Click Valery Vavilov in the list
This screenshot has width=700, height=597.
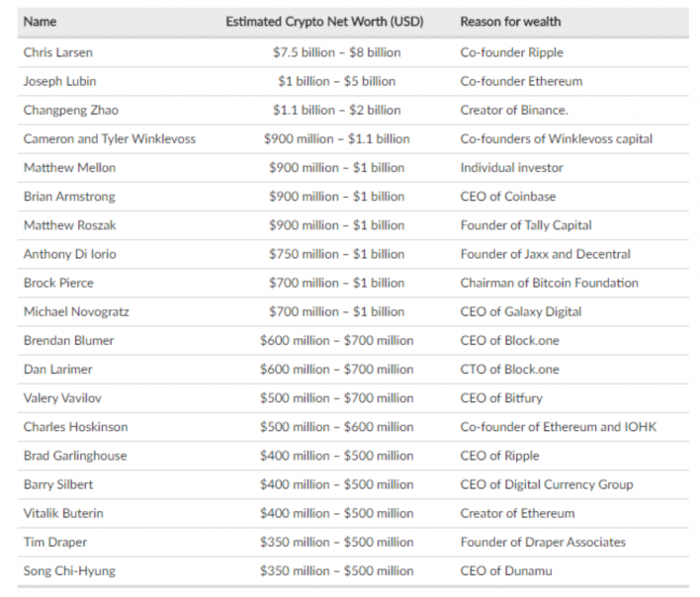pyautogui.click(x=64, y=397)
